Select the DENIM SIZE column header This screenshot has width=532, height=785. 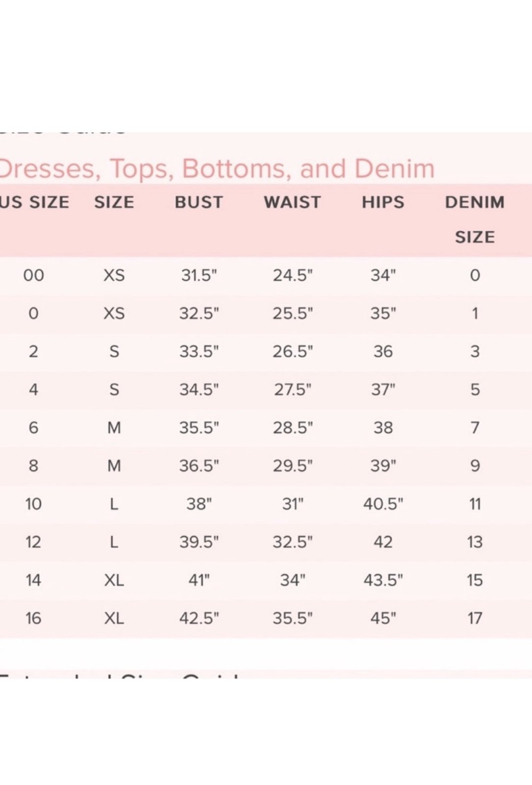click(475, 219)
